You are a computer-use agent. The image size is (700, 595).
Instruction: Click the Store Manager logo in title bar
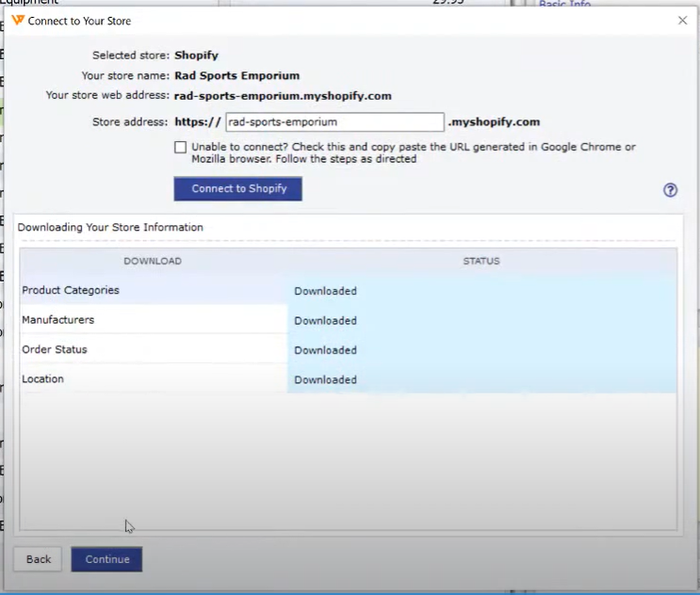click(18, 21)
